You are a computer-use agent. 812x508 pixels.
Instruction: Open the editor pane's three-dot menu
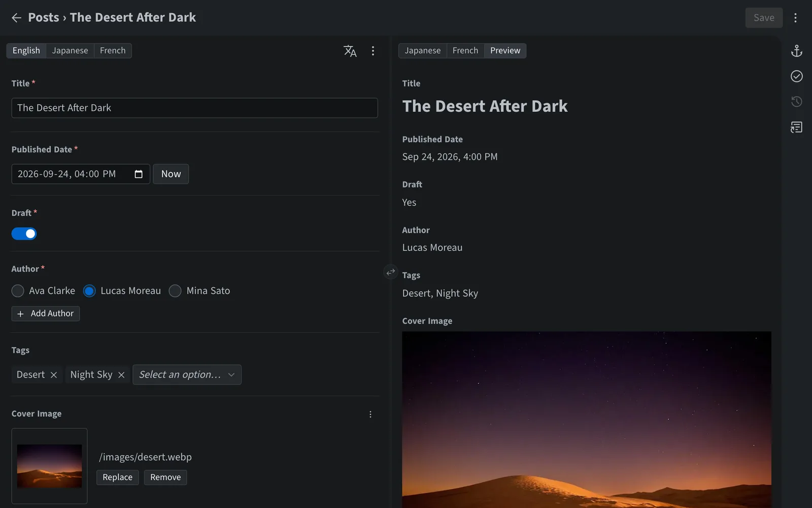(x=373, y=51)
